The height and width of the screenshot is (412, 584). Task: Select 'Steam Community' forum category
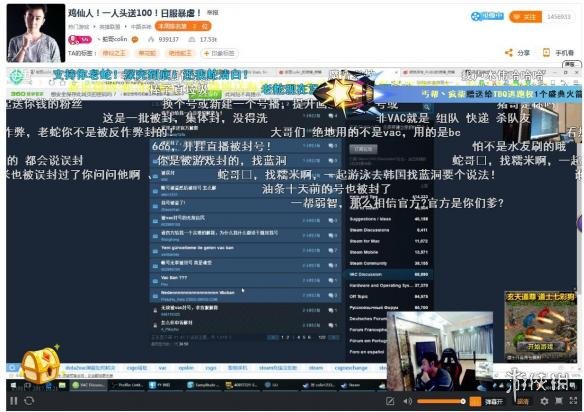pyautogui.click(x=388, y=263)
